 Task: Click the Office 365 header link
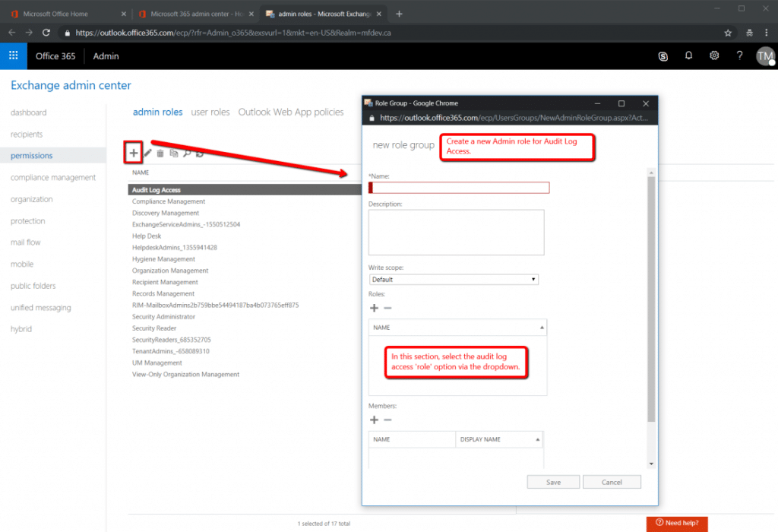point(55,56)
